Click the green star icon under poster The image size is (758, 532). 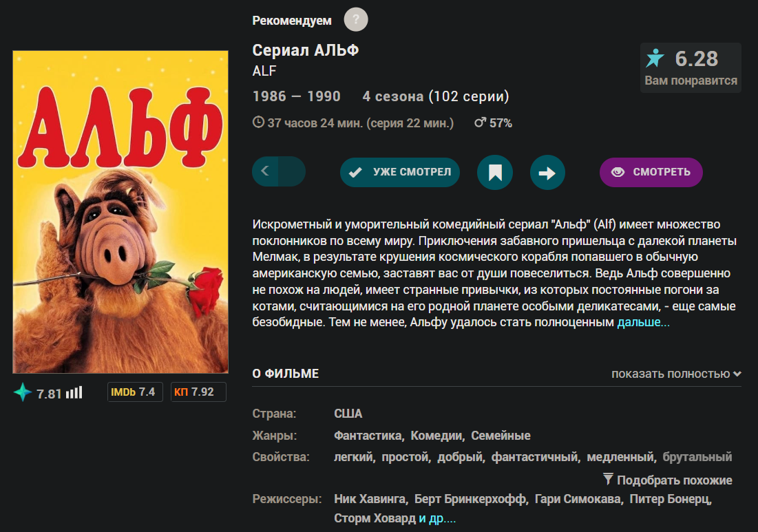[23, 393]
